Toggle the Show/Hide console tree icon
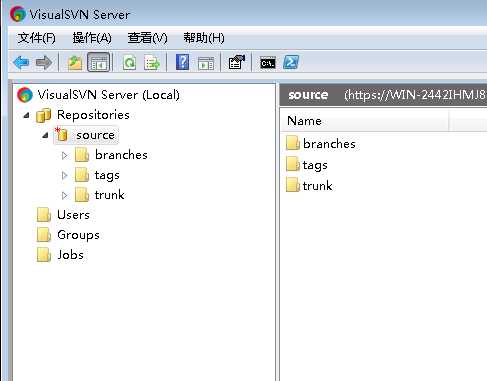This screenshot has width=487, height=381. click(x=99, y=62)
